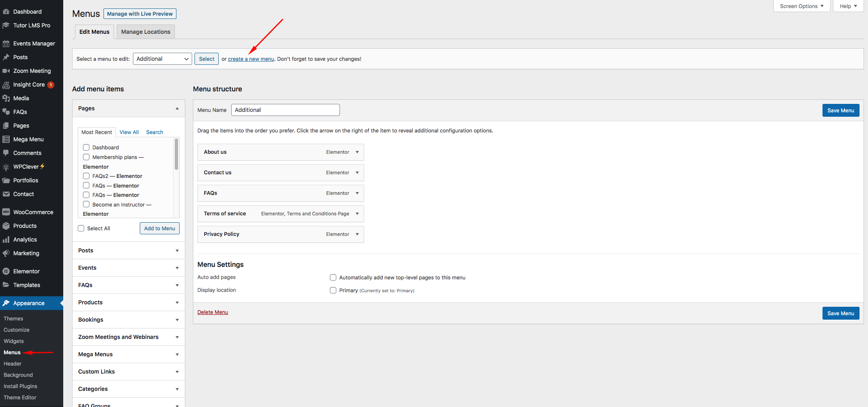The image size is (868, 407).
Task: Open the menu selection dropdown showing Additional
Action: (162, 59)
